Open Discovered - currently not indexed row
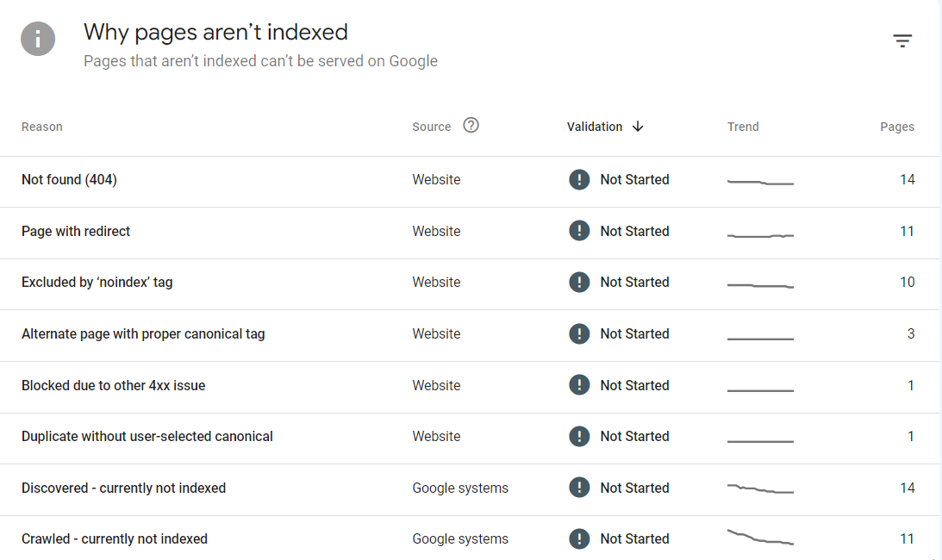Viewport: 942px width, 560px height. tap(123, 488)
